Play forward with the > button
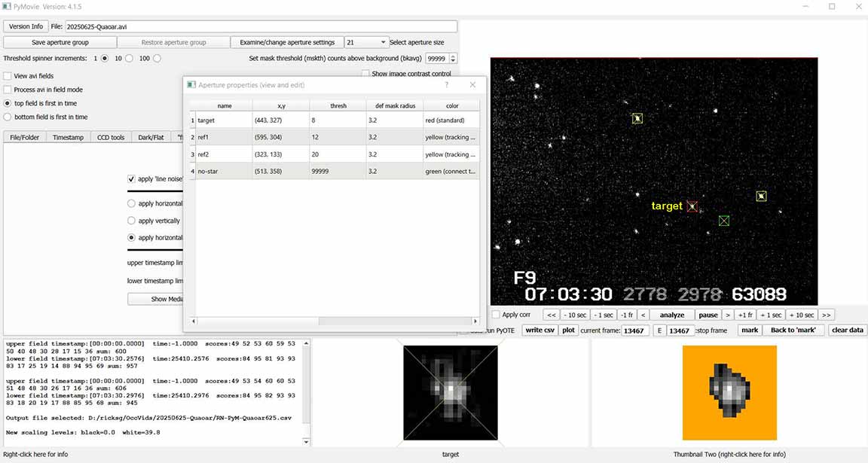This screenshot has height=463, width=868. click(x=728, y=315)
